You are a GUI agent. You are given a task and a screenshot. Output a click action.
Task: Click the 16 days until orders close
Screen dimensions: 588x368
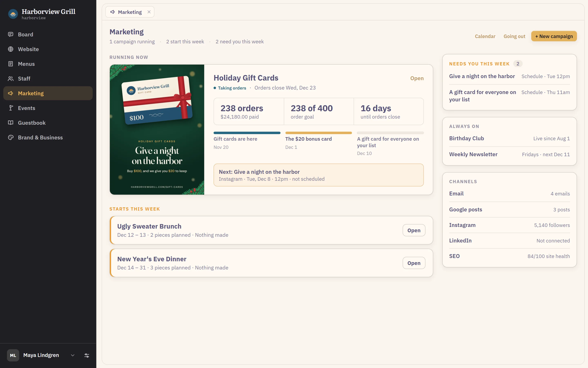(389, 111)
